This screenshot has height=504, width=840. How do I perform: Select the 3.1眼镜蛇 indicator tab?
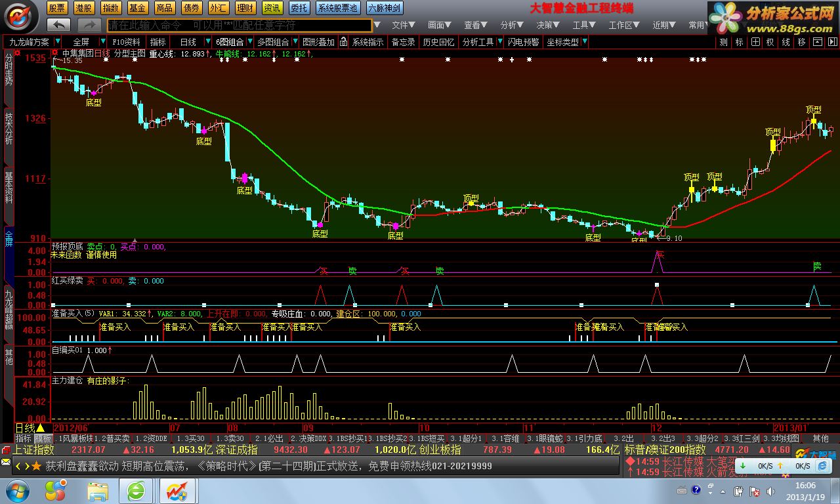(547, 438)
